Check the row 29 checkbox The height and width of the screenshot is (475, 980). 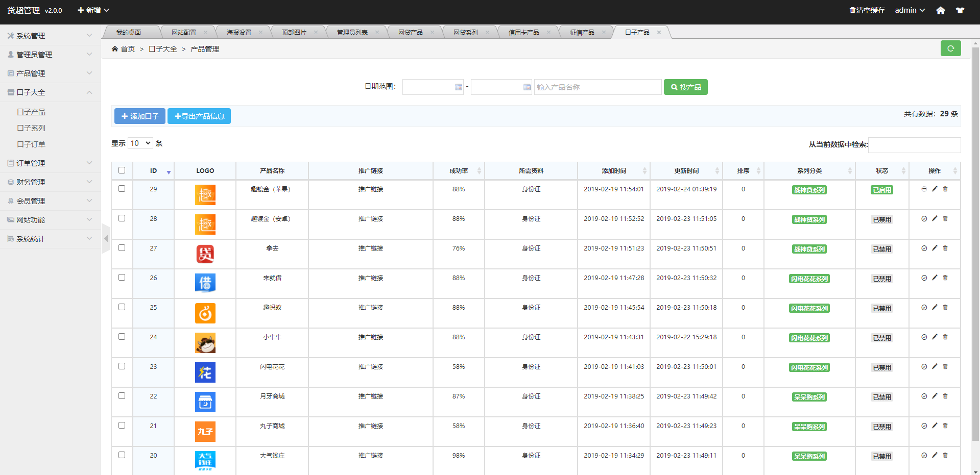click(122, 189)
